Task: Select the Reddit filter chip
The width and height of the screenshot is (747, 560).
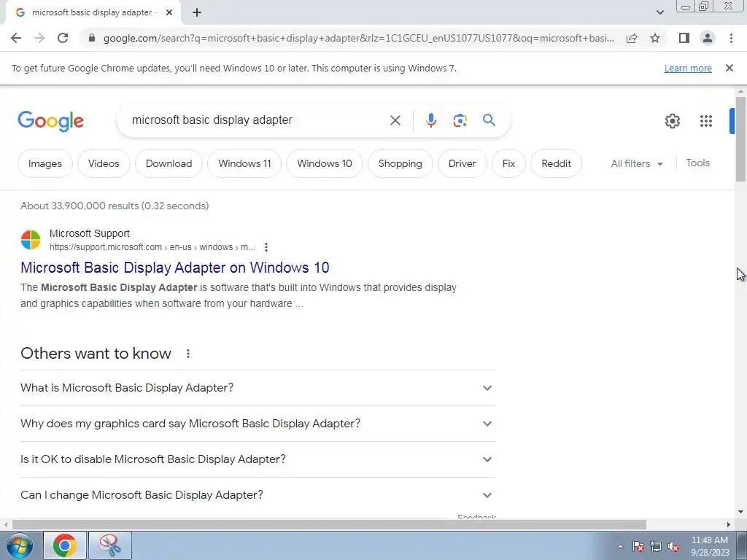Action: coord(556,163)
